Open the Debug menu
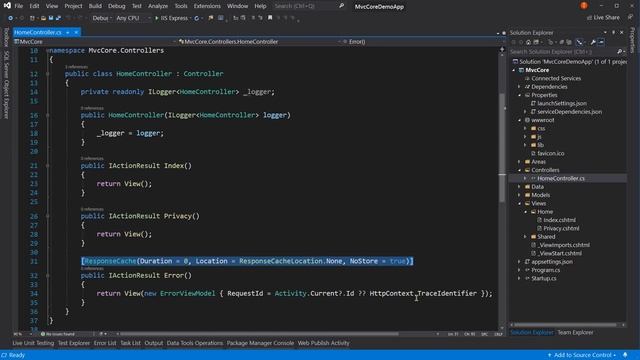 pos(116,6)
